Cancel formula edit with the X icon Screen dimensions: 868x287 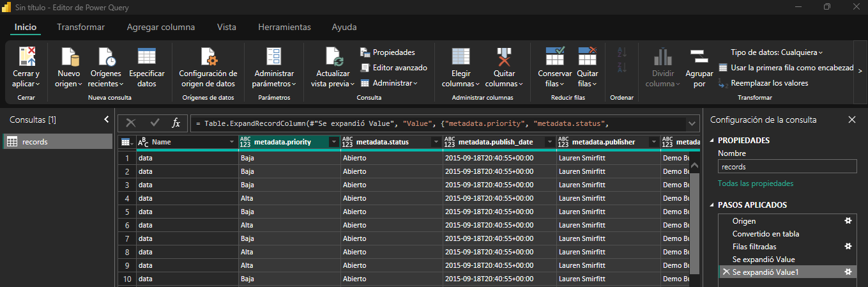130,123
